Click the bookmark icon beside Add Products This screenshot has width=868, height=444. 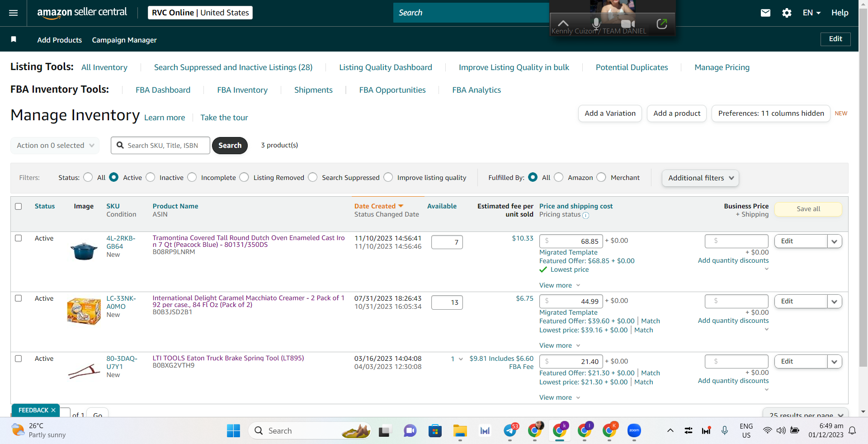pyautogui.click(x=14, y=39)
